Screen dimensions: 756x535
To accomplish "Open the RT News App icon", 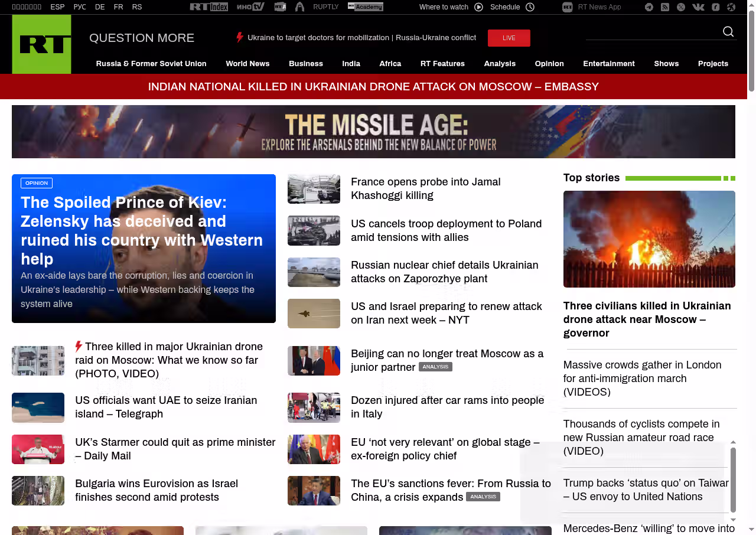I will (568, 7).
